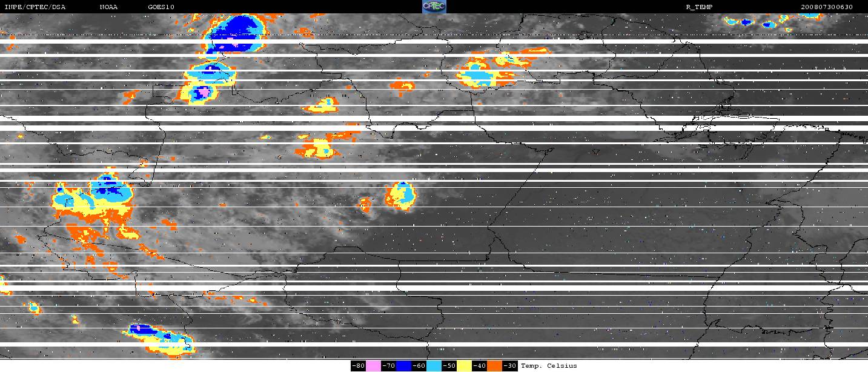Click the 'R_TEMP' header label
868x372 pixels.
[x=698, y=7]
